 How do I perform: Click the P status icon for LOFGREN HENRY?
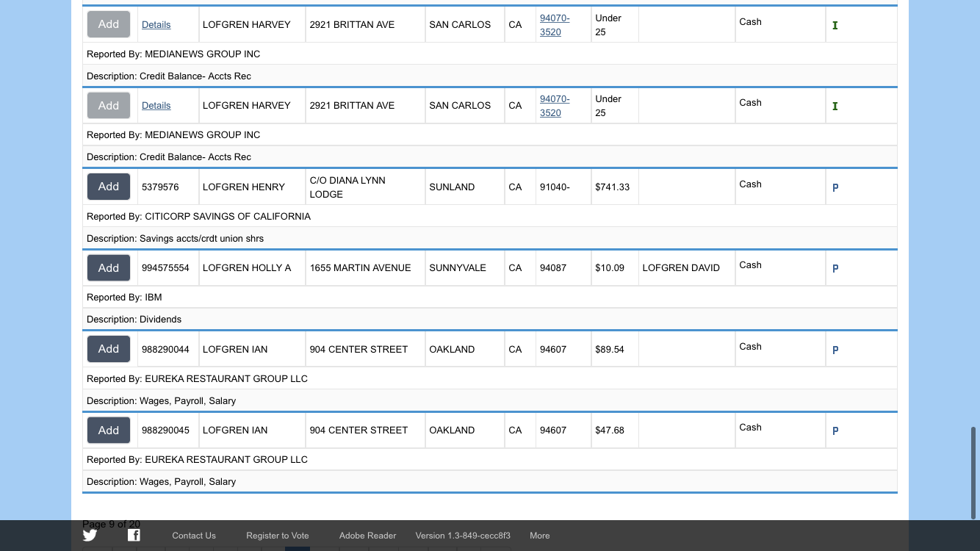835,187
